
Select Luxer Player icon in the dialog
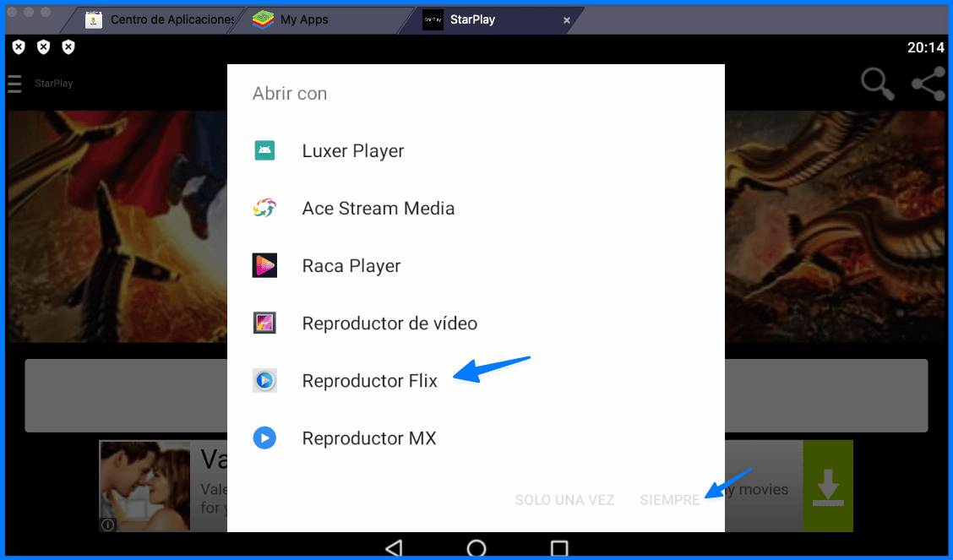coord(264,150)
